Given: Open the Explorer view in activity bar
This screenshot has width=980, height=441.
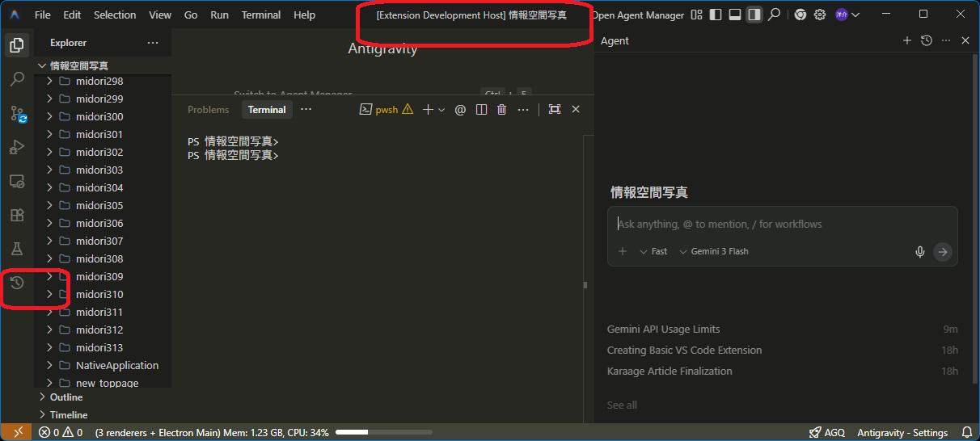Looking at the screenshot, I should (16, 45).
